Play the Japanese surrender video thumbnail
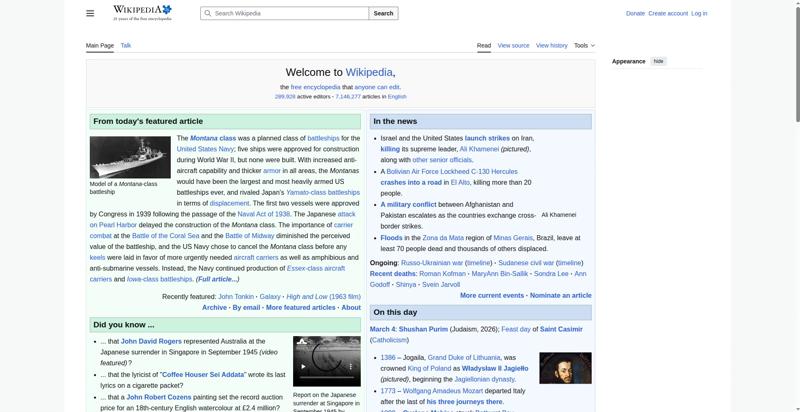800x412 pixels. point(326,361)
